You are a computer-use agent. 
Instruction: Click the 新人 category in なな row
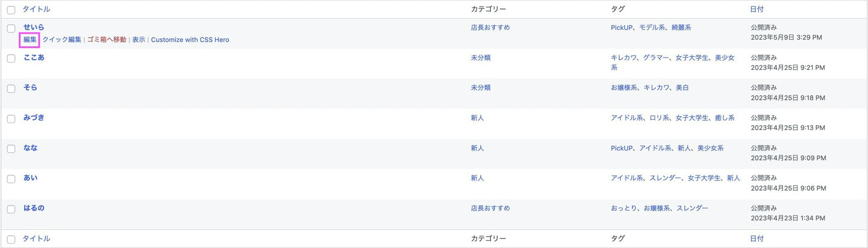[x=477, y=147]
